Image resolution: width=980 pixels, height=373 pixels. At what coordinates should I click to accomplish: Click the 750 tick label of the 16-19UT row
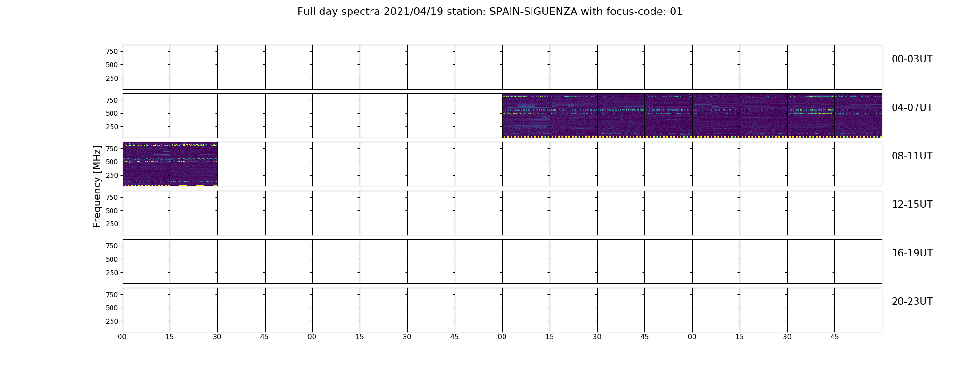[x=112, y=246]
